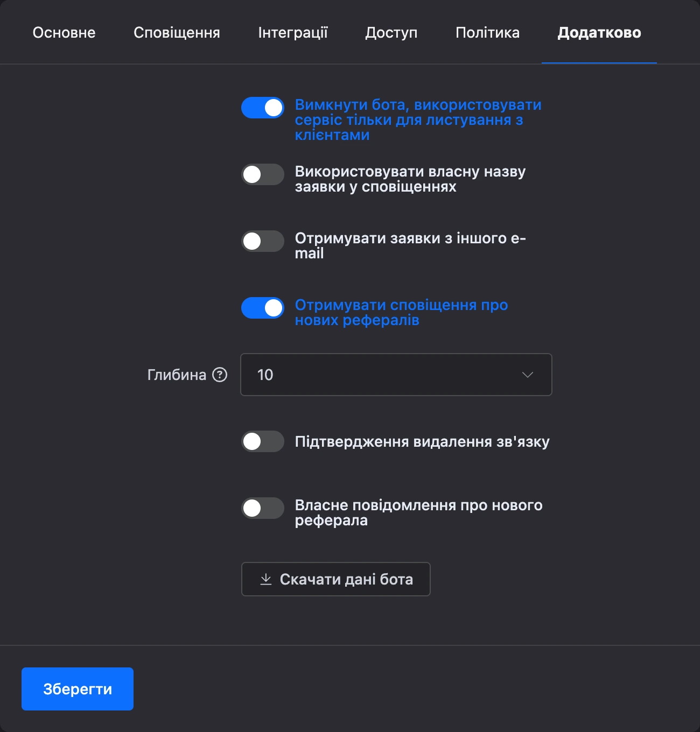The image size is (700, 732).
Task: Open the Основне tab
Action: click(64, 33)
